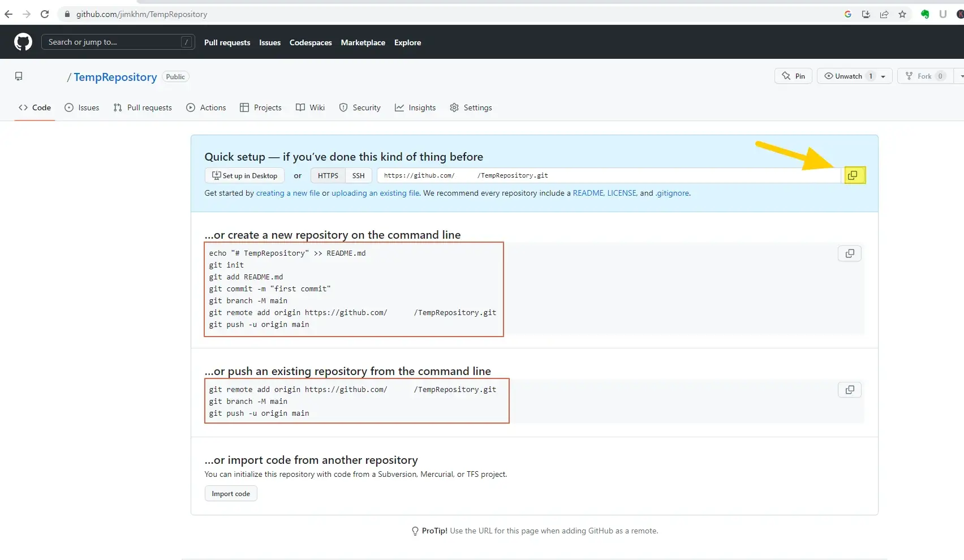Click the repository clone URL field
This screenshot has width=964, height=560.
pos(609,175)
